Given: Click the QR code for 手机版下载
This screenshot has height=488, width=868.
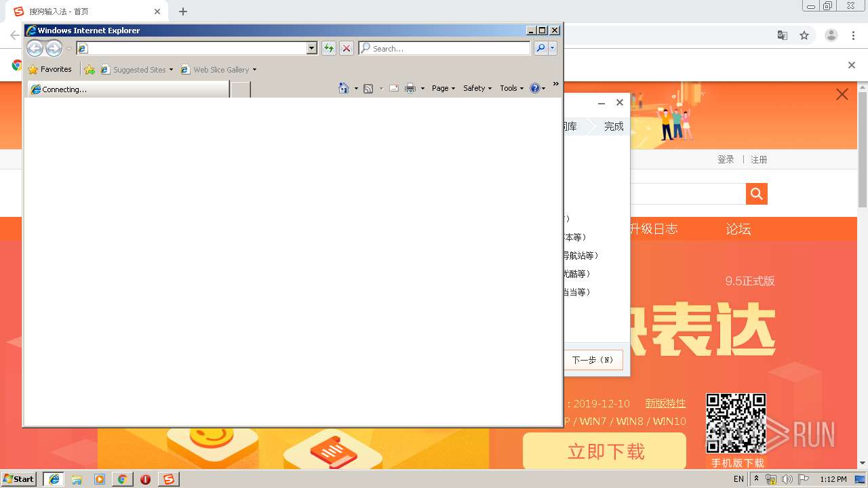Looking at the screenshot, I should 736,423.
